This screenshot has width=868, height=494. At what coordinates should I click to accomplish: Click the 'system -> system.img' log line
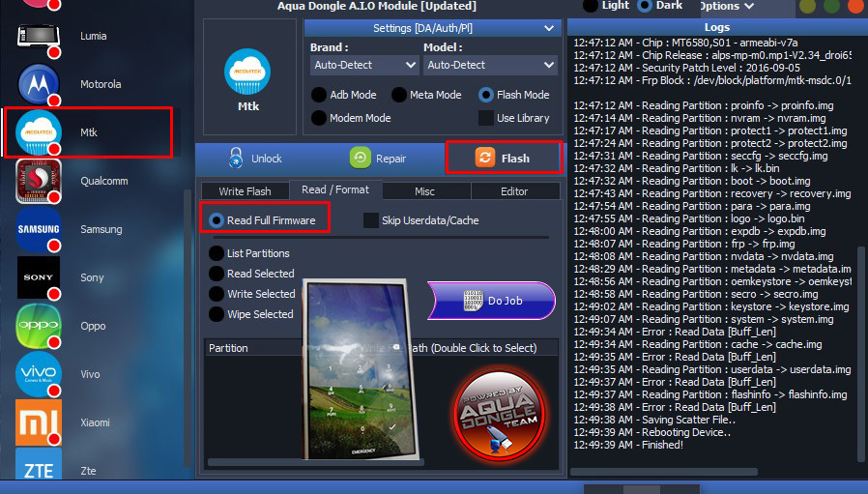704,319
